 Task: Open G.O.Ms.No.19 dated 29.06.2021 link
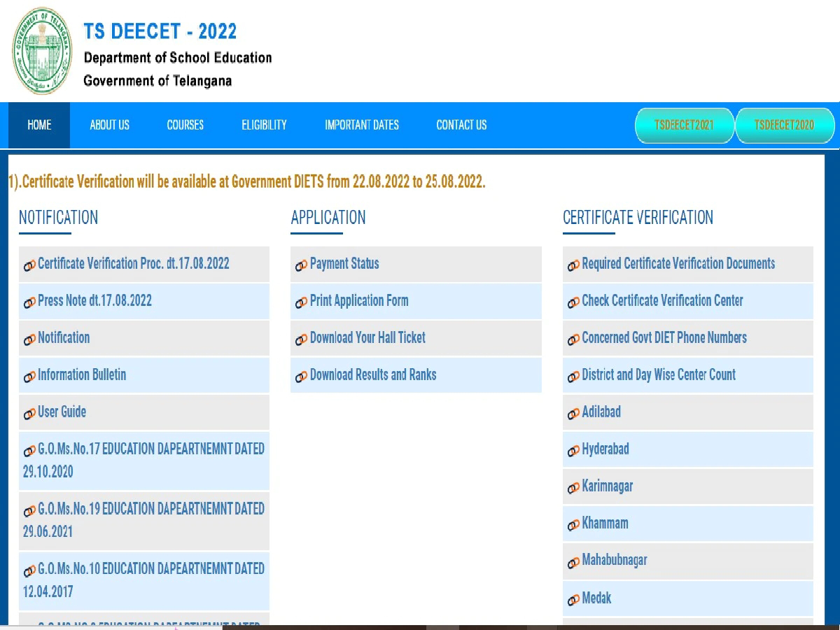click(x=143, y=520)
